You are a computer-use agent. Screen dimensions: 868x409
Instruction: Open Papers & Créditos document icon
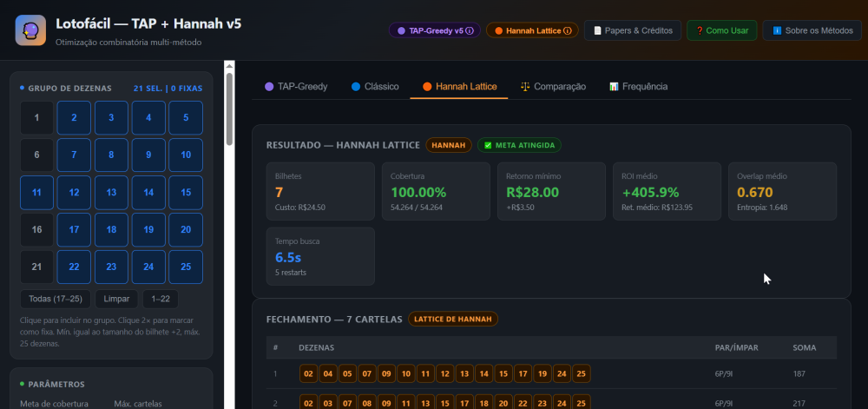[597, 30]
